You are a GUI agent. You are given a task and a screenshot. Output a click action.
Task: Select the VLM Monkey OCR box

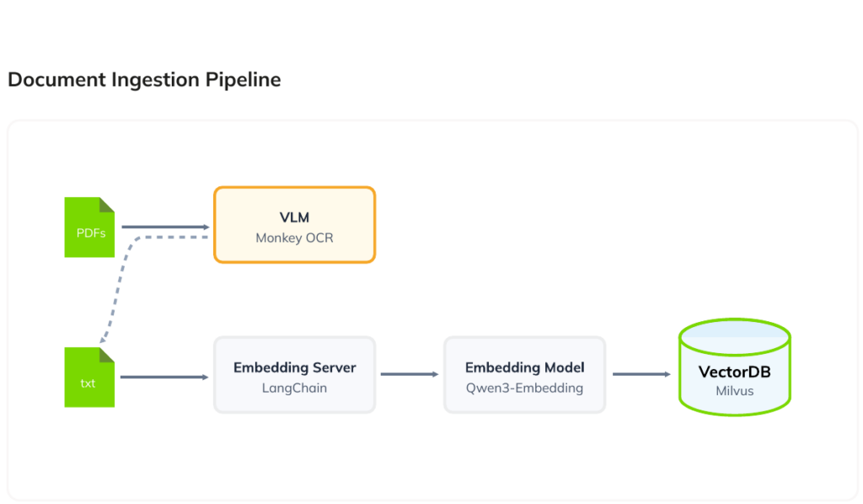(294, 225)
